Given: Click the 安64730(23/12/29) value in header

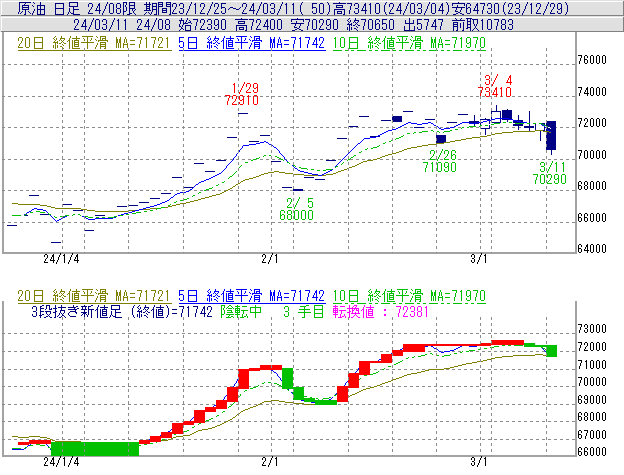Looking at the screenshot, I should pos(511,8).
